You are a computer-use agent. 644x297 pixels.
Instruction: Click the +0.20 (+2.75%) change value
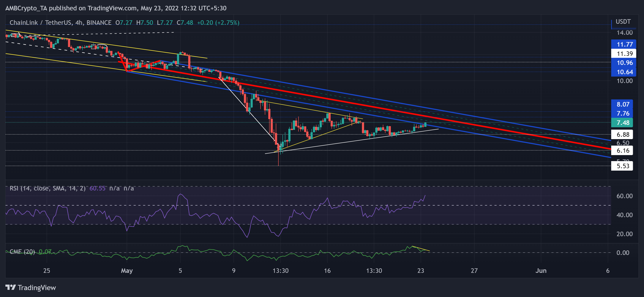218,23
